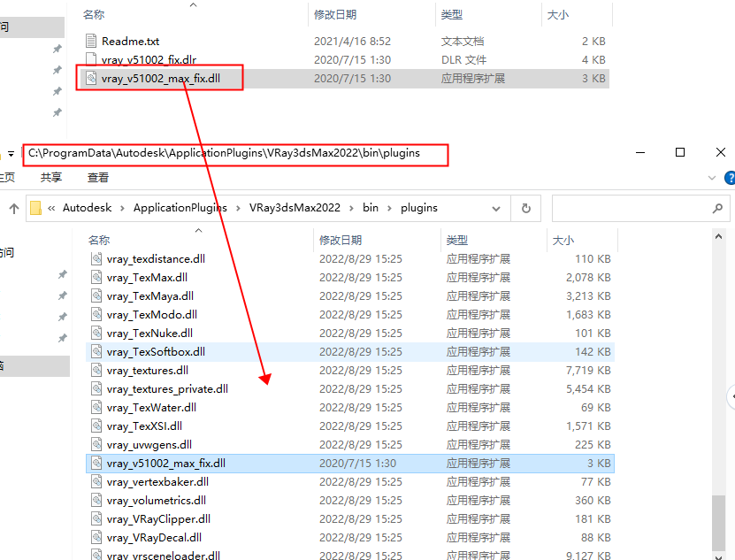Click the scroll up arrow of the file list
Screen dimensions: 735x560
coord(718,237)
